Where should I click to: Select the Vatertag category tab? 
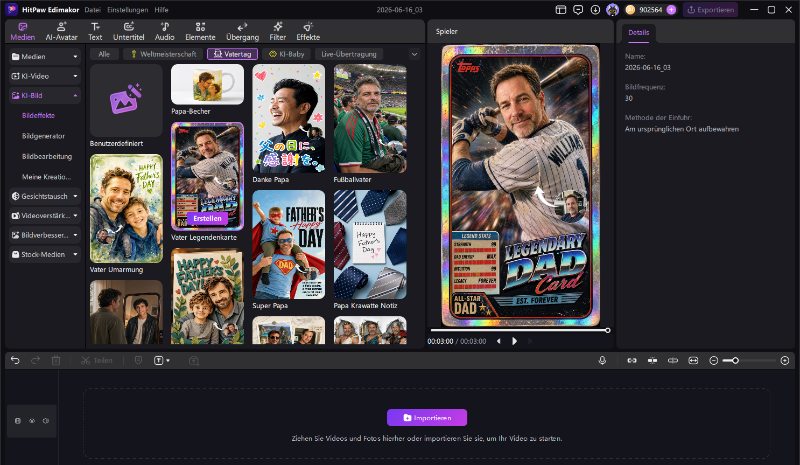[233, 54]
